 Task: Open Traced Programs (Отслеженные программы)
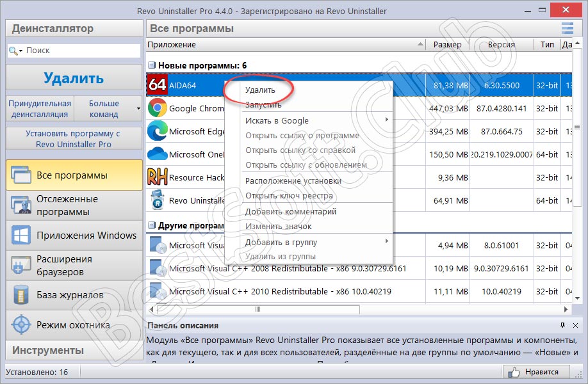pos(74,205)
